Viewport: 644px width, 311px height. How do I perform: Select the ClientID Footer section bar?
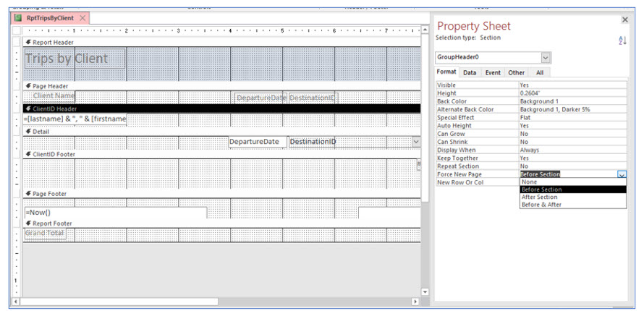(x=222, y=154)
